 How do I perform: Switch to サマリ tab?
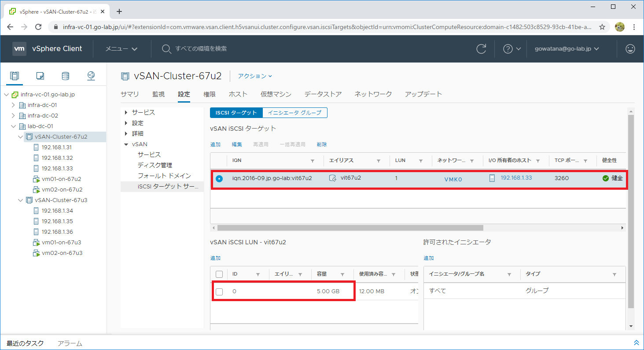130,94
